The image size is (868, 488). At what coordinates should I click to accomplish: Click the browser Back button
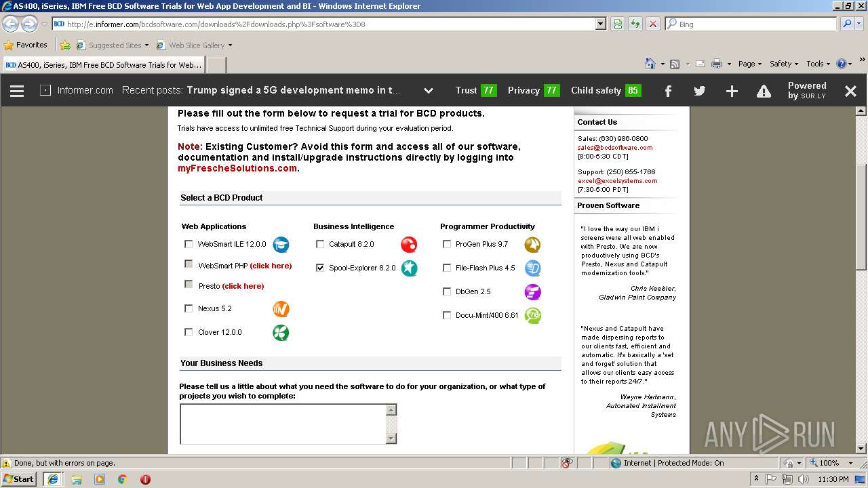click(x=11, y=24)
